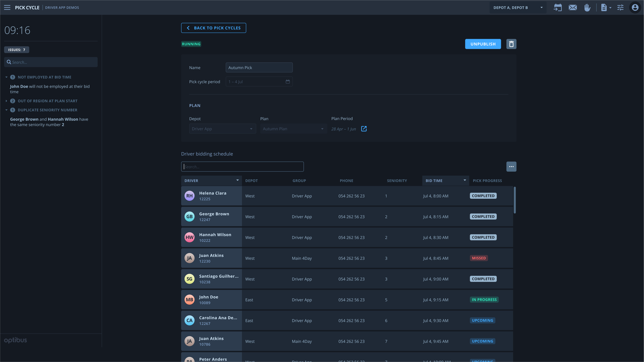Viewport: 644px width, 362px height.
Task: Open the Depot dropdown showing Driver App
Action: (222, 129)
